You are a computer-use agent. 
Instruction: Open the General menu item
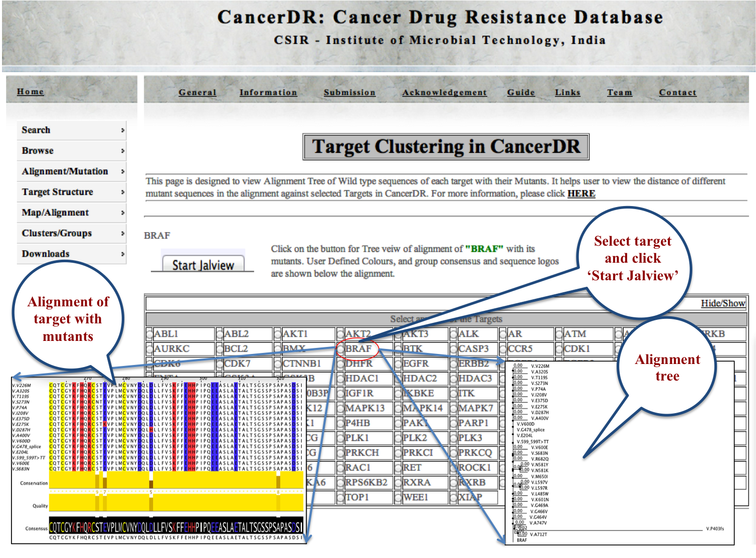197,92
